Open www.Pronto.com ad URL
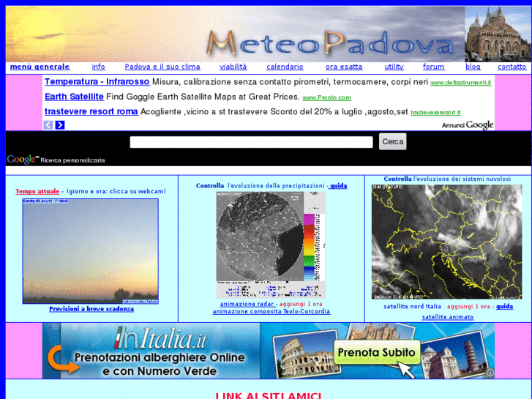 pyautogui.click(x=326, y=98)
